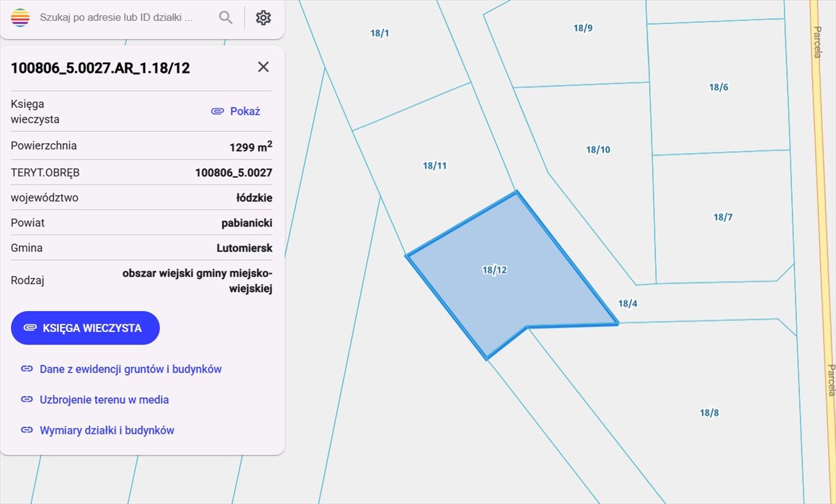Select parcel 18/7 on the map
Image resolution: width=836 pixels, height=504 pixels.
click(x=722, y=217)
